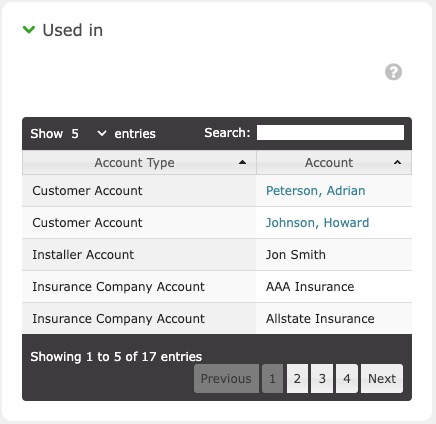Open the Show entries count dropdown
The image size is (436, 424).
(x=88, y=134)
